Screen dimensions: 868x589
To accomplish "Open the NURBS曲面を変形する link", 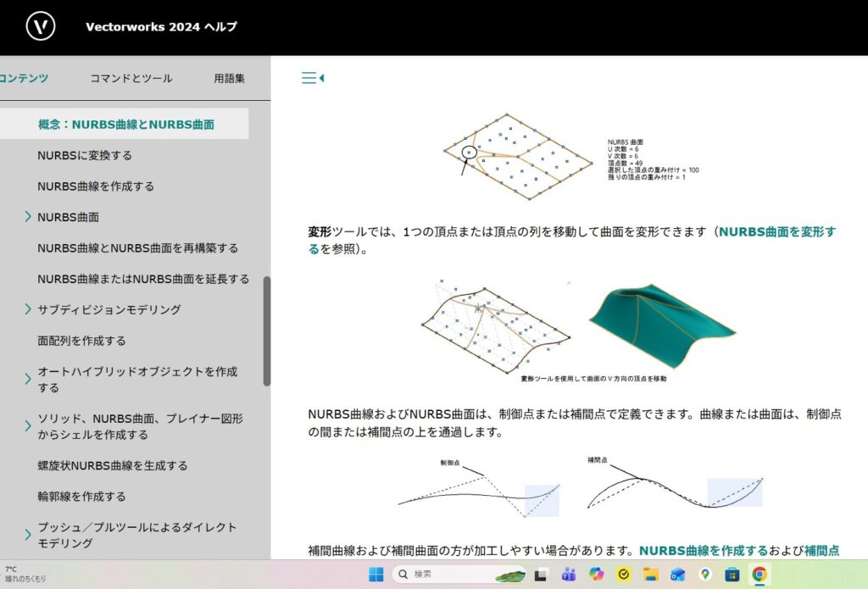I will click(x=776, y=231).
